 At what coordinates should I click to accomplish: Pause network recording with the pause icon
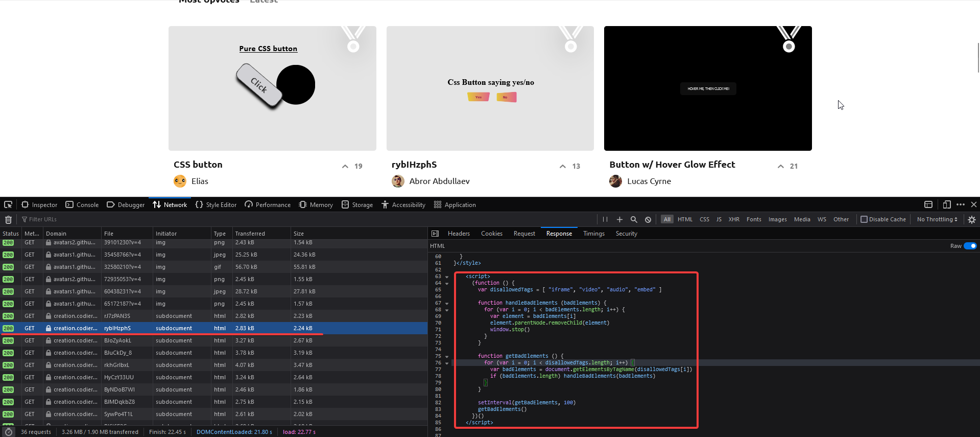point(605,219)
